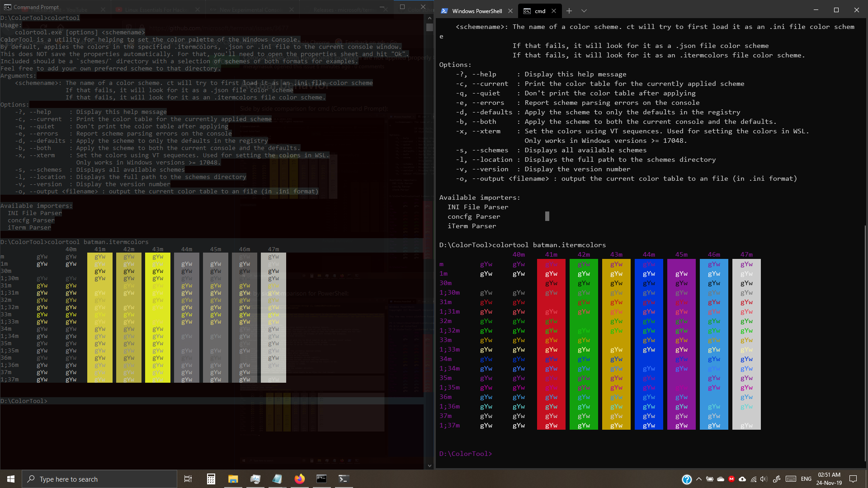Show hidden system tray icons
The image size is (868, 488).
pos(699,479)
